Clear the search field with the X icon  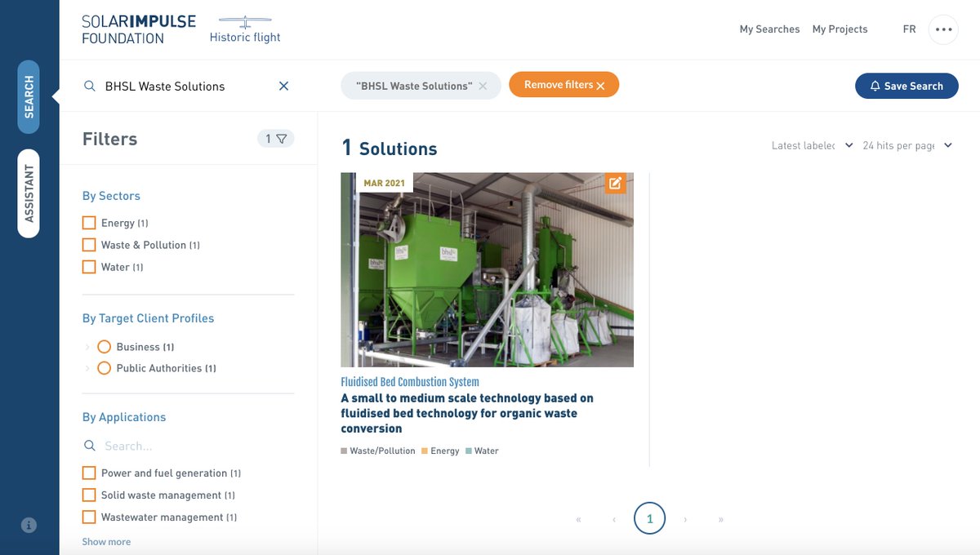click(x=283, y=85)
